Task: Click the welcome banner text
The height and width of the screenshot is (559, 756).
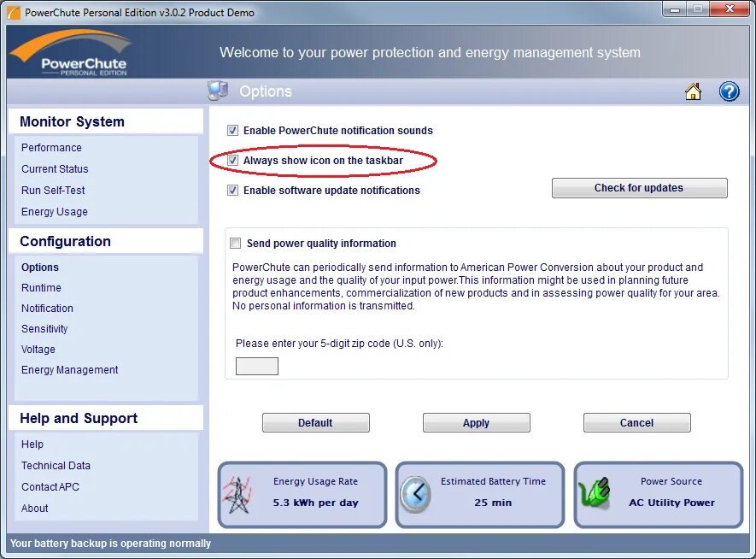Action: [x=430, y=52]
